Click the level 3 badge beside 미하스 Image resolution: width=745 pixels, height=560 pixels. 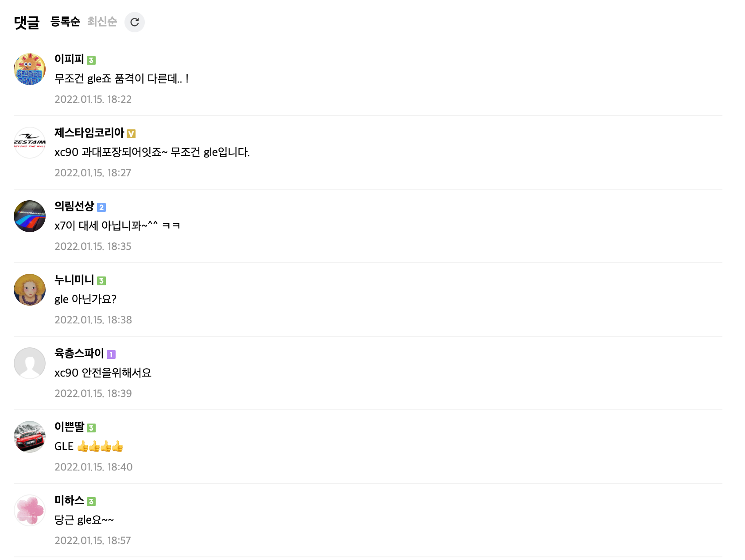tap(91, 502)
